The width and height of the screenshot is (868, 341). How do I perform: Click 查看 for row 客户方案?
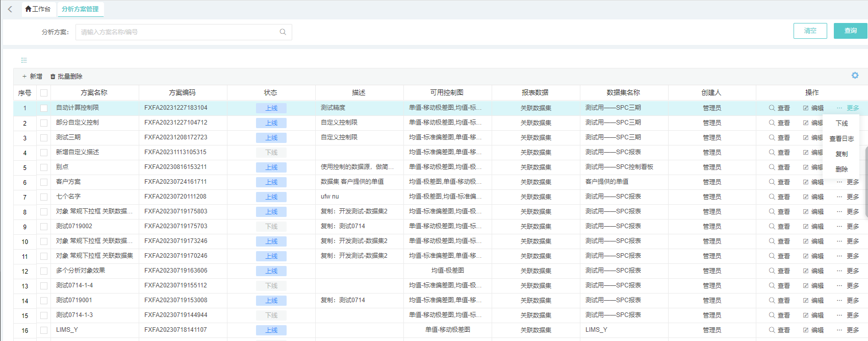point(779,182)
